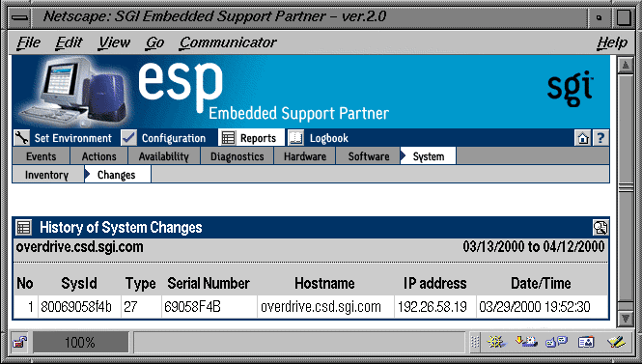Click the Set Environment wrench icon
The height and width of the screenshot is (364, 642).
[21, 138]
